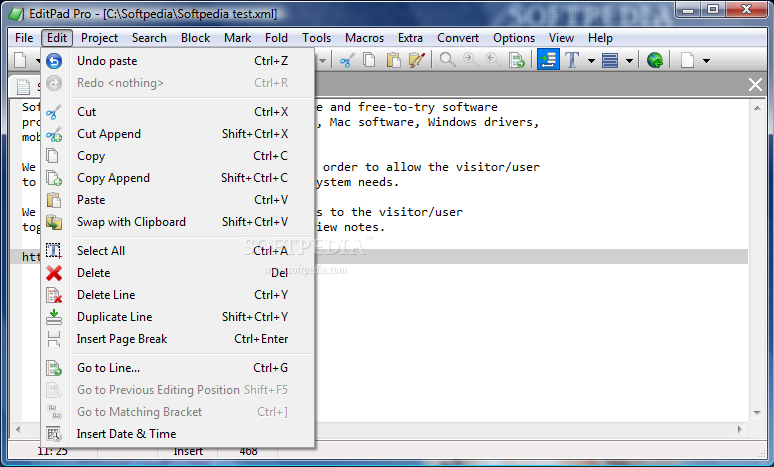Click the Copy Append page-plus icon
This screenshot has height=467, width=774.
point(54,178)
